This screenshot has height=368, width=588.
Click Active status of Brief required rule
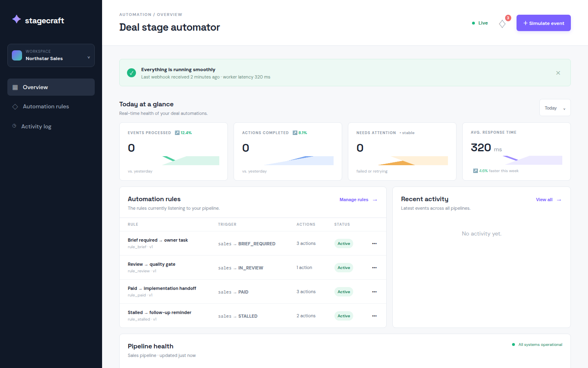[x=344, y=244]
